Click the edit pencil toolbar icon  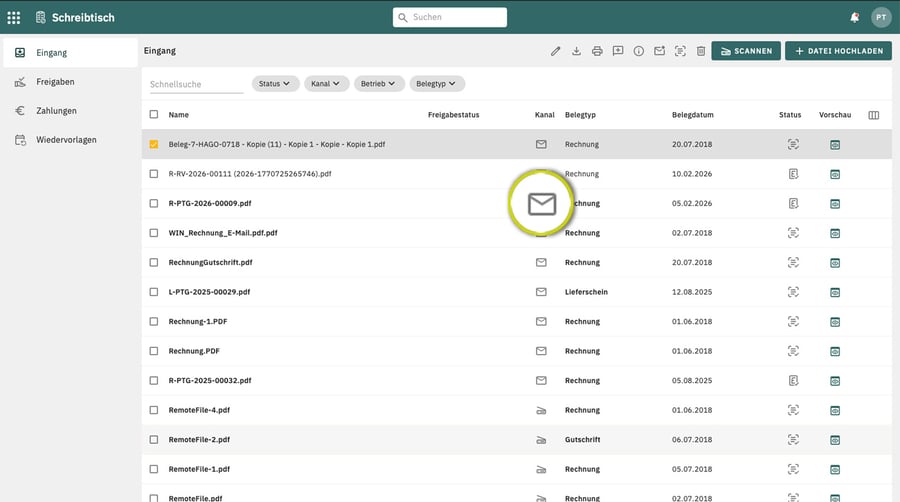tap(555, 51)
